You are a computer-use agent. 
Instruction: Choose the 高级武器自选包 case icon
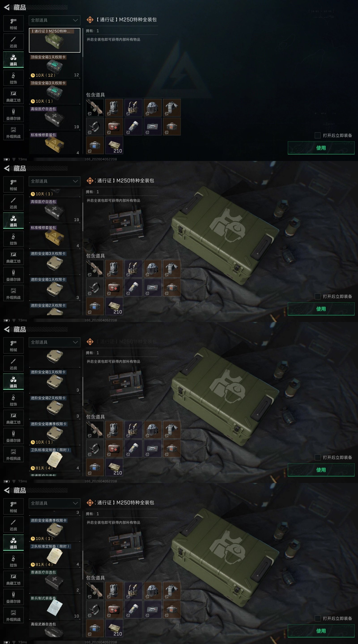[55, 632]
